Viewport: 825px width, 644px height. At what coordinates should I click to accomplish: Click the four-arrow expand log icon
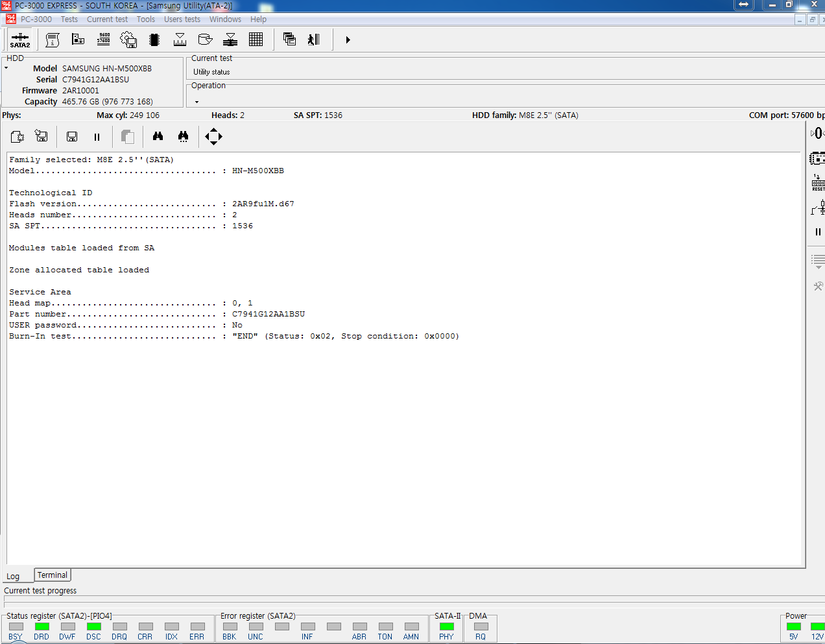point(213,136)
